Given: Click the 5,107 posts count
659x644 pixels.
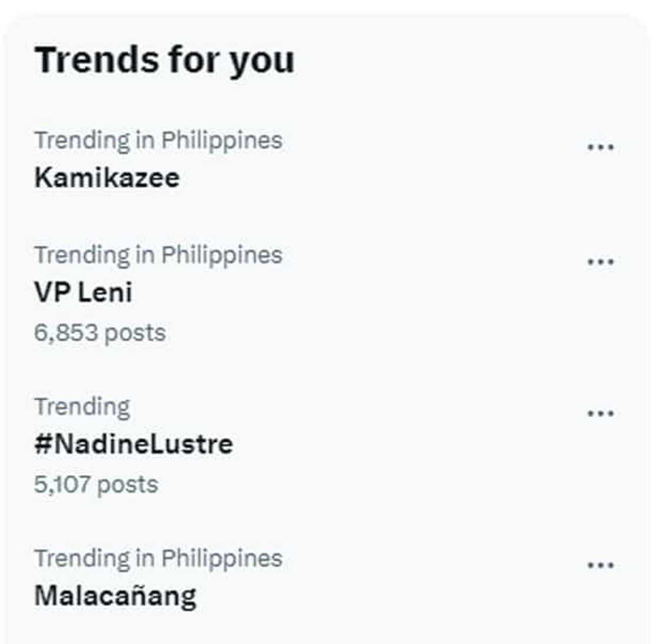Looking at the screenshot, I should click(x=96, y=485).
